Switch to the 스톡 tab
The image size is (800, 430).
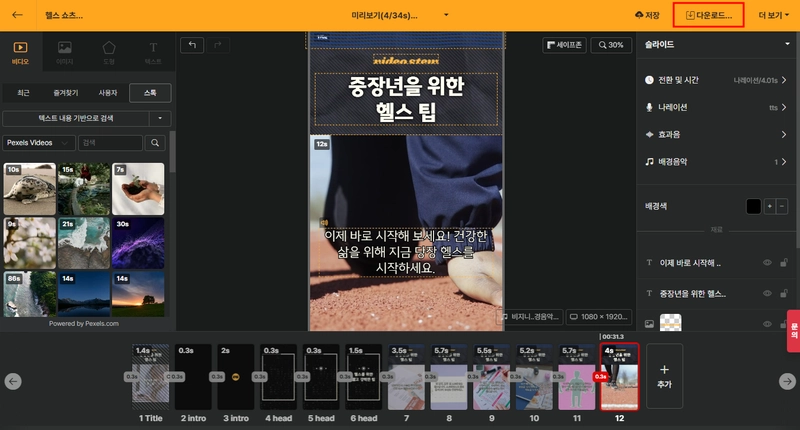pos(150,93)
